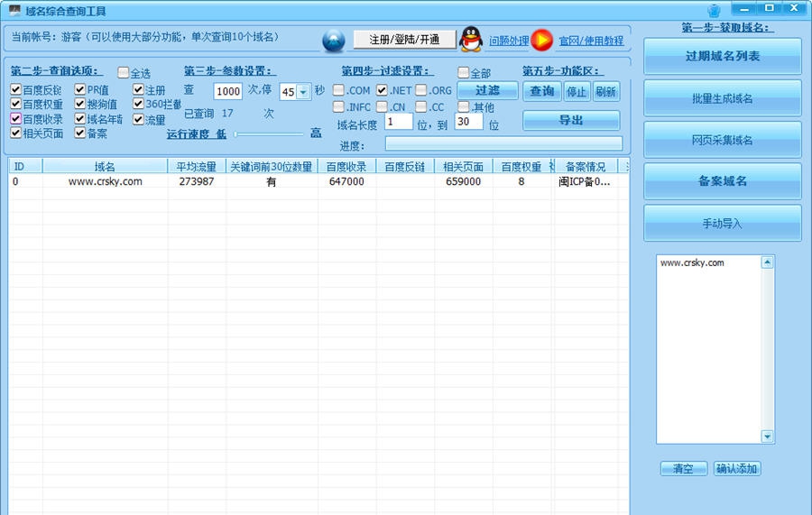Viewport: 812px width, 515px height.
Task: Open the 过期域名列表 expired domains list
Action: point(722,56)
